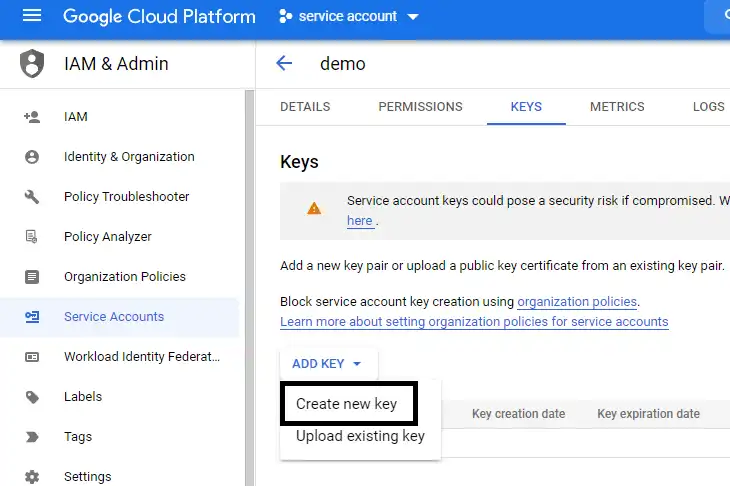This screenshot has width=730, height=486.
Task: Click the sidebar vertical scrollbar
Action: point(250,287)
